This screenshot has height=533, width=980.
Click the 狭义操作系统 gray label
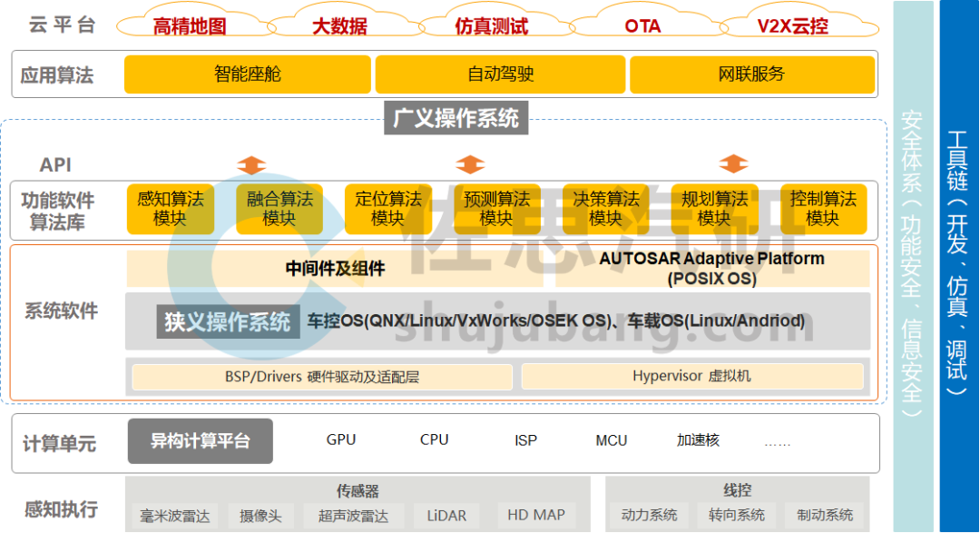(228, 321)
